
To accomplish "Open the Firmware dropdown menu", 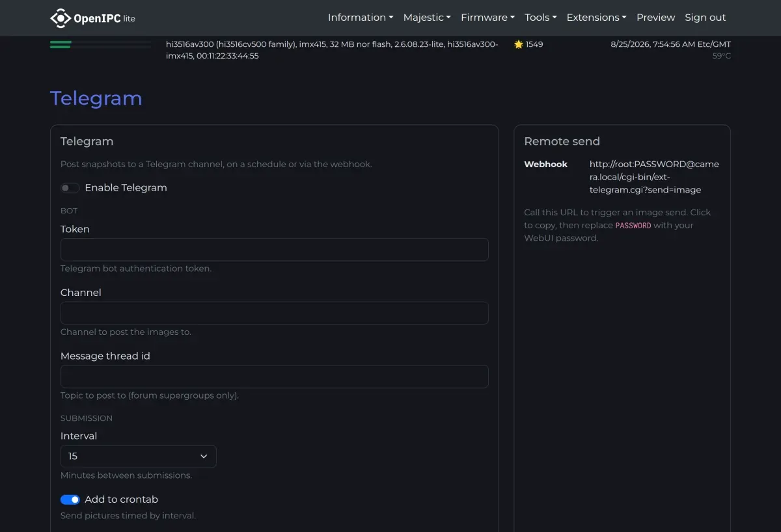I will [487, 18].
